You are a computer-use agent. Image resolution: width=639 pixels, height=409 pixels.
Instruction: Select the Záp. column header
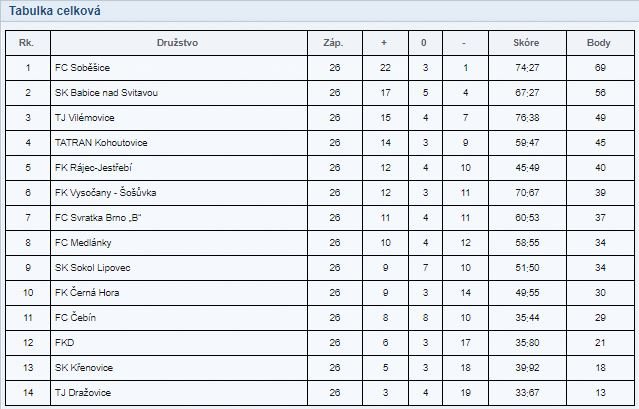(x=333, y=43)
